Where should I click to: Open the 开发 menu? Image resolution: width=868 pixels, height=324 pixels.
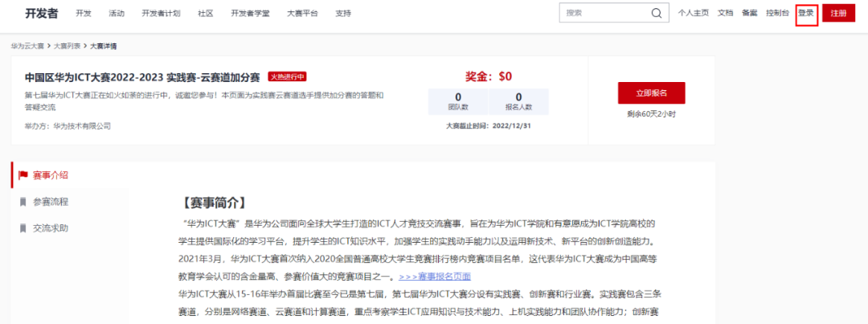click(84, 14)
